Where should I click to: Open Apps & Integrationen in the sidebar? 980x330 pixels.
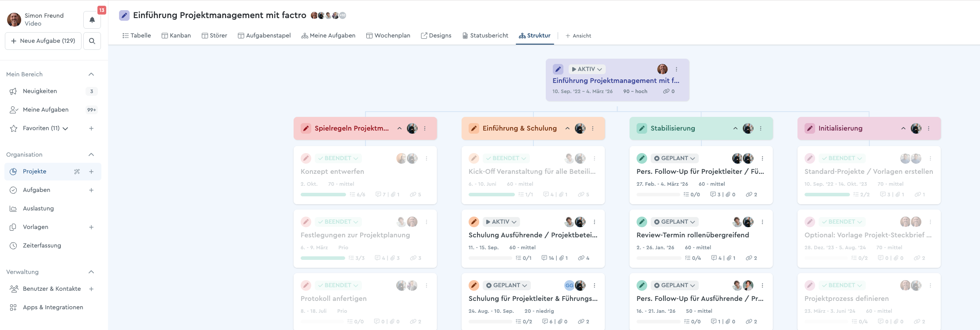53,307
